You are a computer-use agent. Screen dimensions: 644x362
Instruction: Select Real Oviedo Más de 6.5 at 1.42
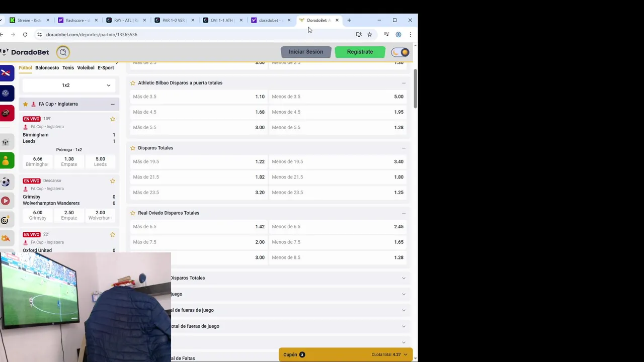pos(199,227)
